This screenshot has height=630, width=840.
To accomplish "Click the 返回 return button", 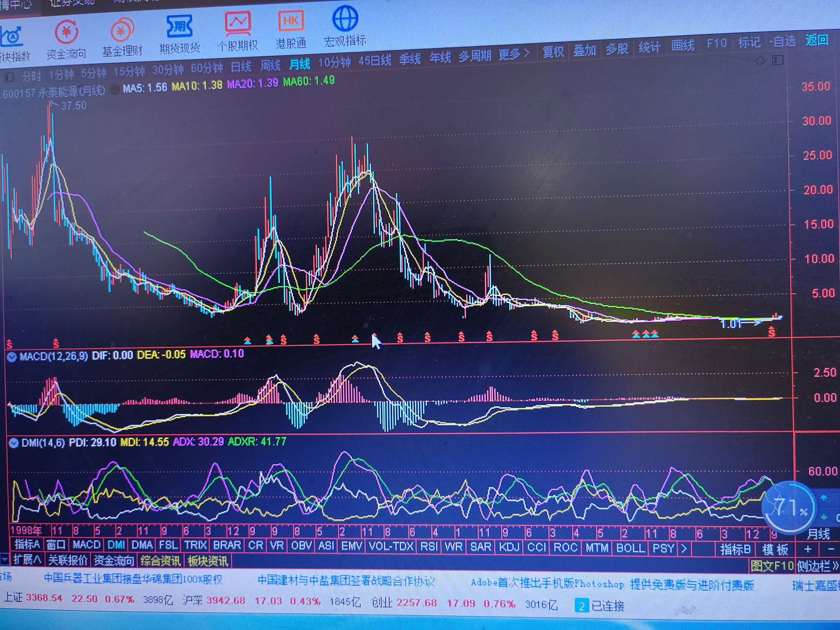I will click(x=817, y=40).
